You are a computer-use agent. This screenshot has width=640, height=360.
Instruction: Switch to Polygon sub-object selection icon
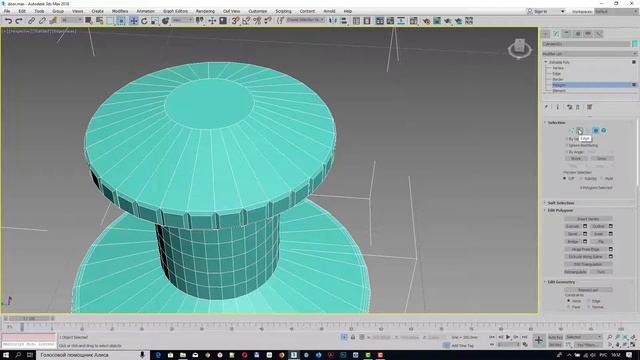[x=596, y=131]
